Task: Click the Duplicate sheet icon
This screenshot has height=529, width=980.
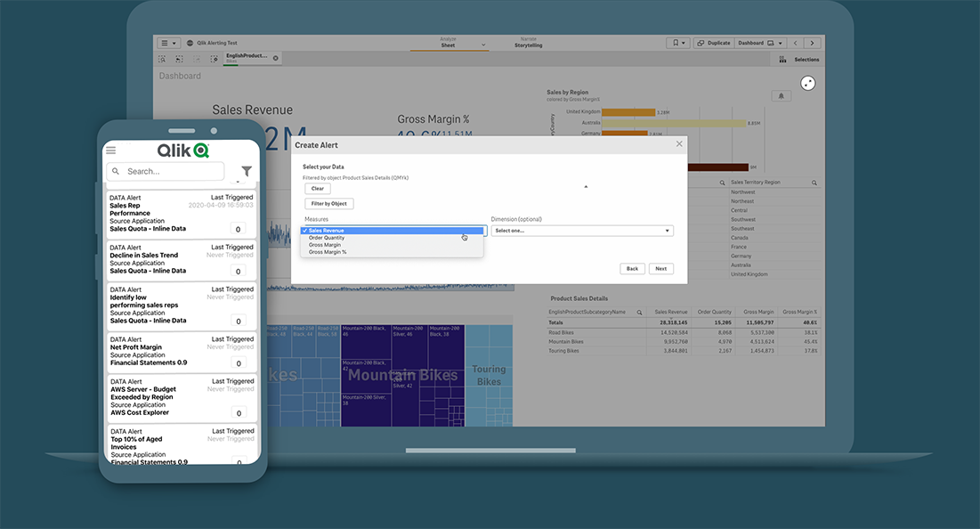Action: coord(712,43)
